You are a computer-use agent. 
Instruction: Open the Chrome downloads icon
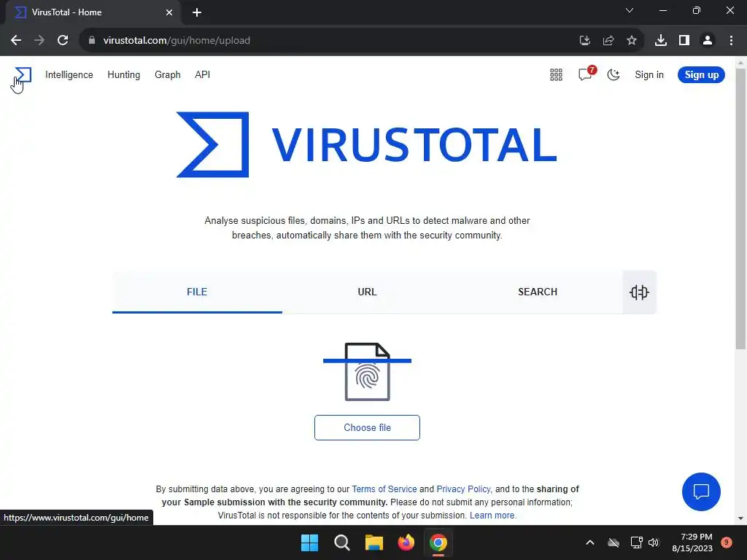pos(661,41)
